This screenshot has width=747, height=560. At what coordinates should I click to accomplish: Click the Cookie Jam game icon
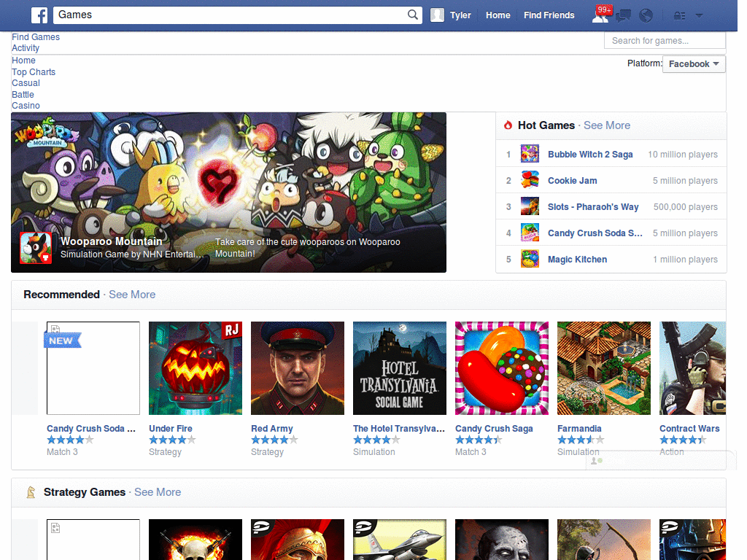click(x=530, y=180)
